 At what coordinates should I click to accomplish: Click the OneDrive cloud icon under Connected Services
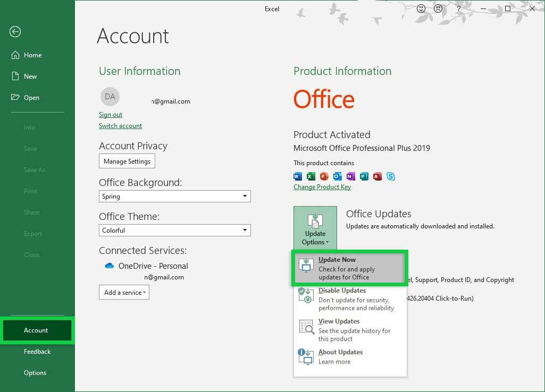click(x=109, y=266)
